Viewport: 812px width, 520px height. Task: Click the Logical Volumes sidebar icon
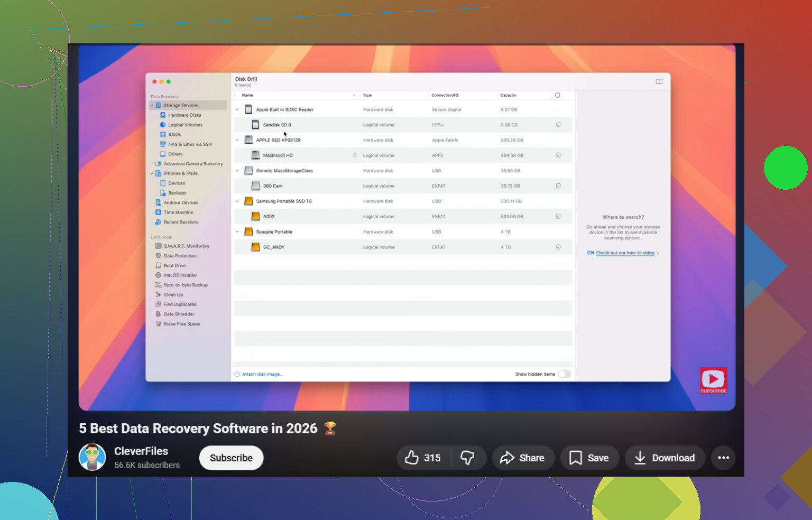coord(163,125)
